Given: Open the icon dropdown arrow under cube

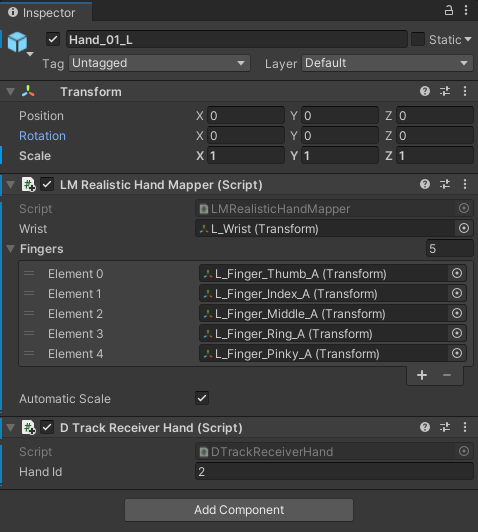Looking at the screenshot, I should 30,54.
